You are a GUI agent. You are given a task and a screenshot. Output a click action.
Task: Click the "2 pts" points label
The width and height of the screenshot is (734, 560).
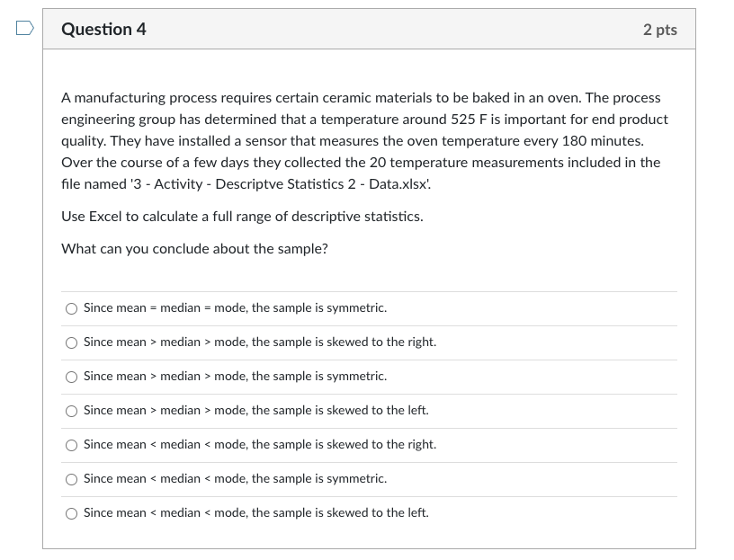click(659, 30)
